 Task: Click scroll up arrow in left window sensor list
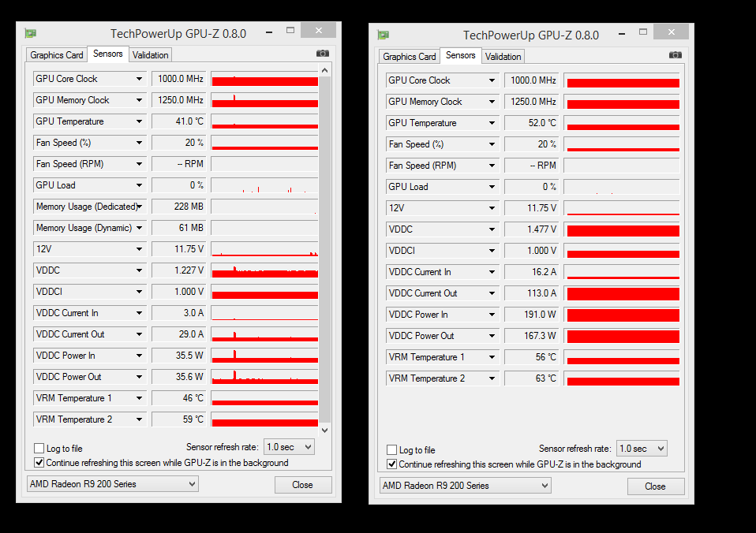325,70
